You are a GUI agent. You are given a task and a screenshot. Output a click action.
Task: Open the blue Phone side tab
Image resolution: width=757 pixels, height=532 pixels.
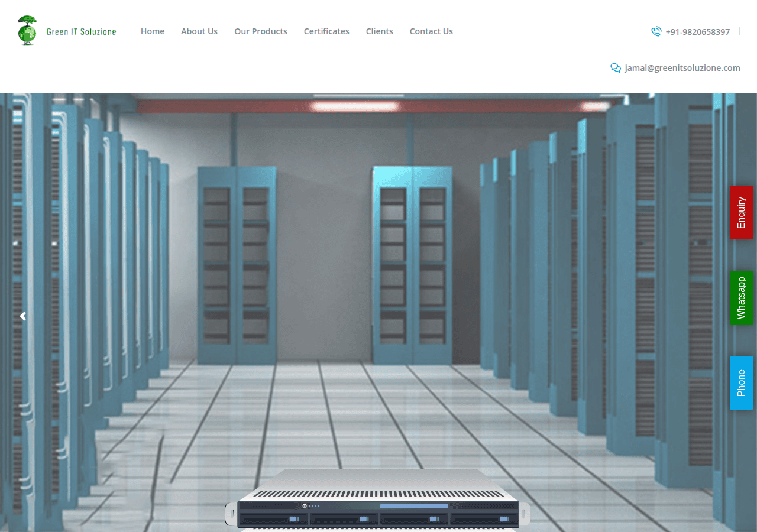(742, 383)
